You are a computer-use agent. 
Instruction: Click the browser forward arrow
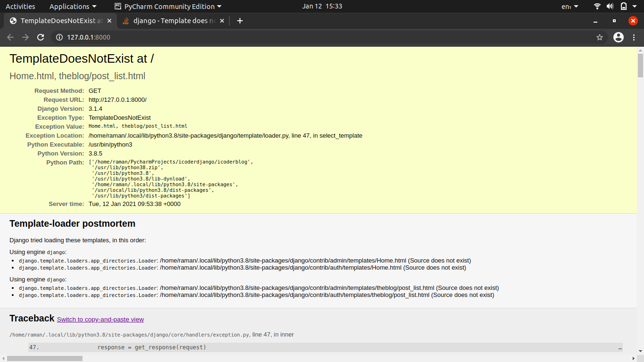coord(25,37)
